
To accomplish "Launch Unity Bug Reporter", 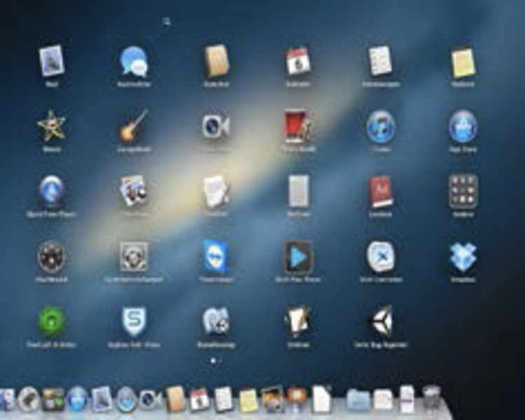I will tap(380, 321).
